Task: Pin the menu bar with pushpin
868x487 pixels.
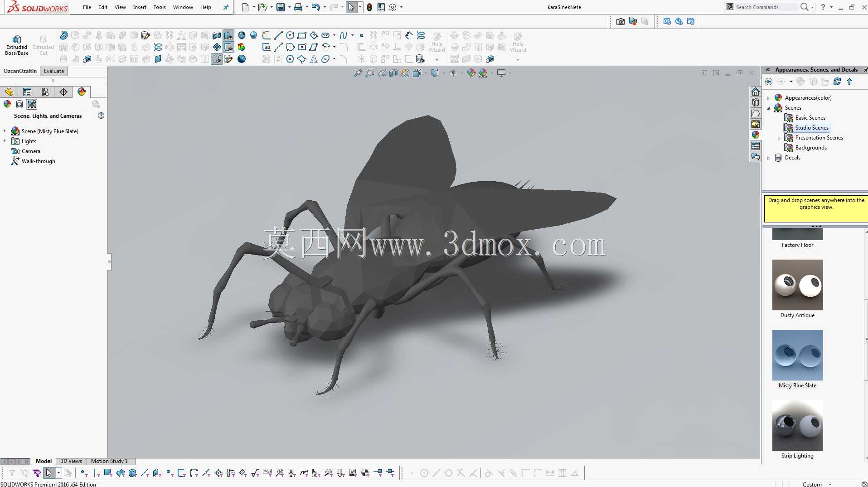Action: (226, 7)
